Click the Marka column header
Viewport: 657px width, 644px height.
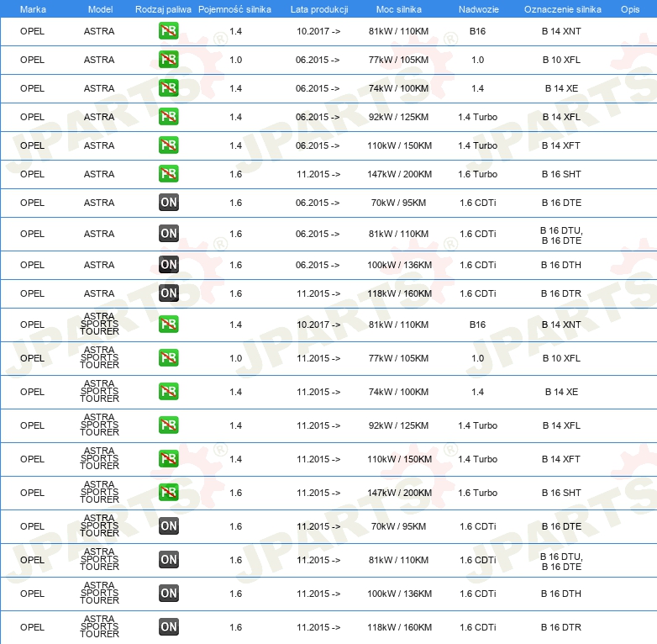(x=33, y=8)
